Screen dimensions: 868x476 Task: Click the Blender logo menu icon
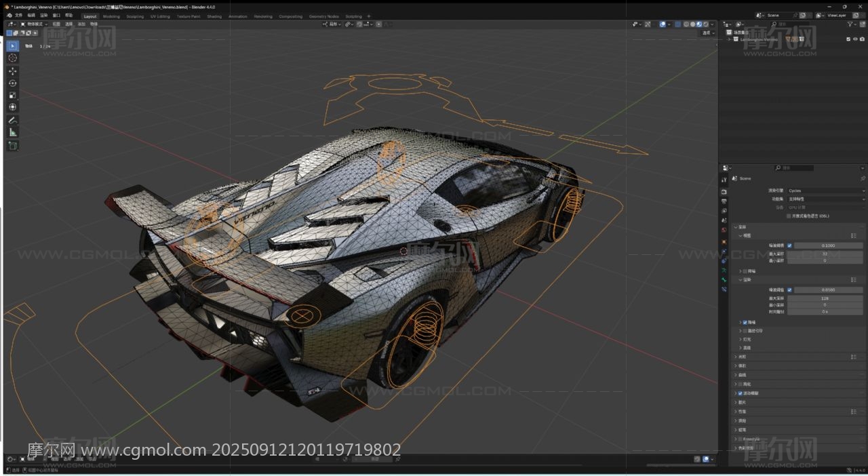pos(8,16)
